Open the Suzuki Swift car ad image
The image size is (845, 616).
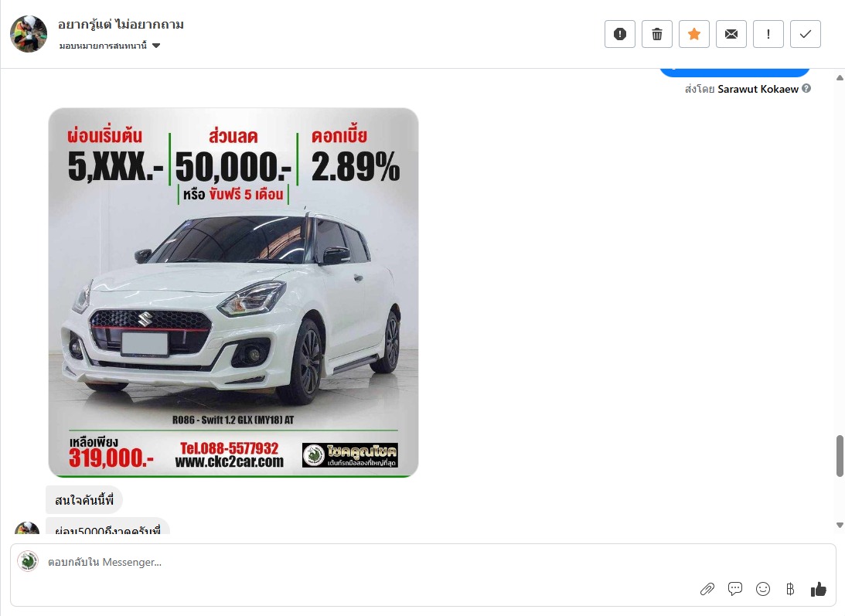tap(233, 293)
